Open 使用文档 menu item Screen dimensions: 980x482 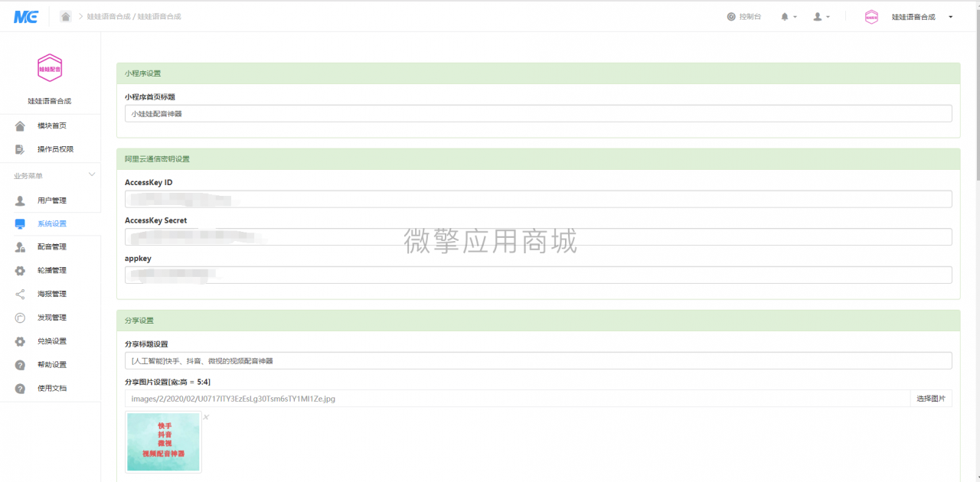point(51,389)
